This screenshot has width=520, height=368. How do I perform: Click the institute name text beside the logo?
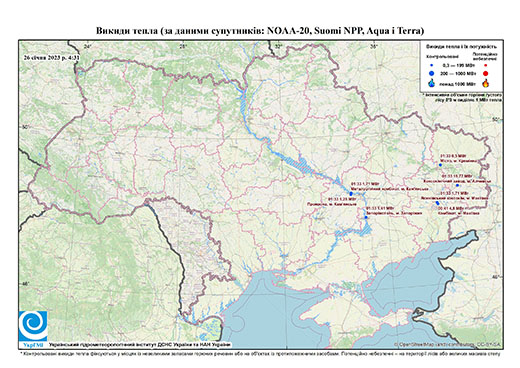tap(140, 345)
